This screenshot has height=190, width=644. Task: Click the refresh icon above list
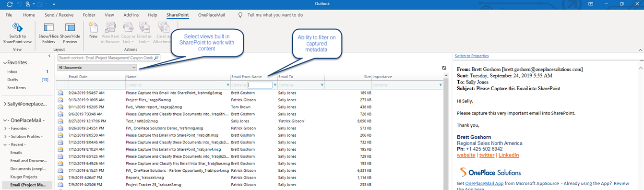coord(444,68)
